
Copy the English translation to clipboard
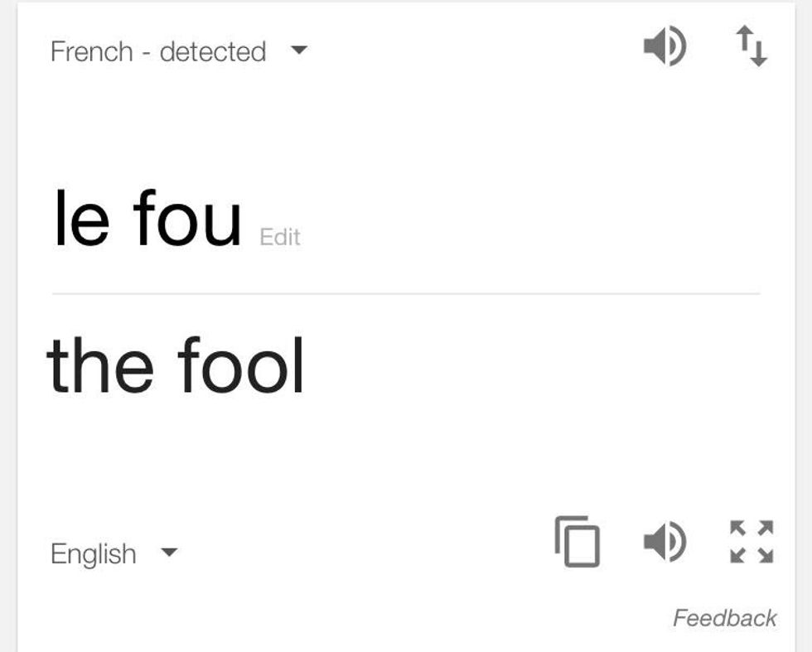[577, 542]
